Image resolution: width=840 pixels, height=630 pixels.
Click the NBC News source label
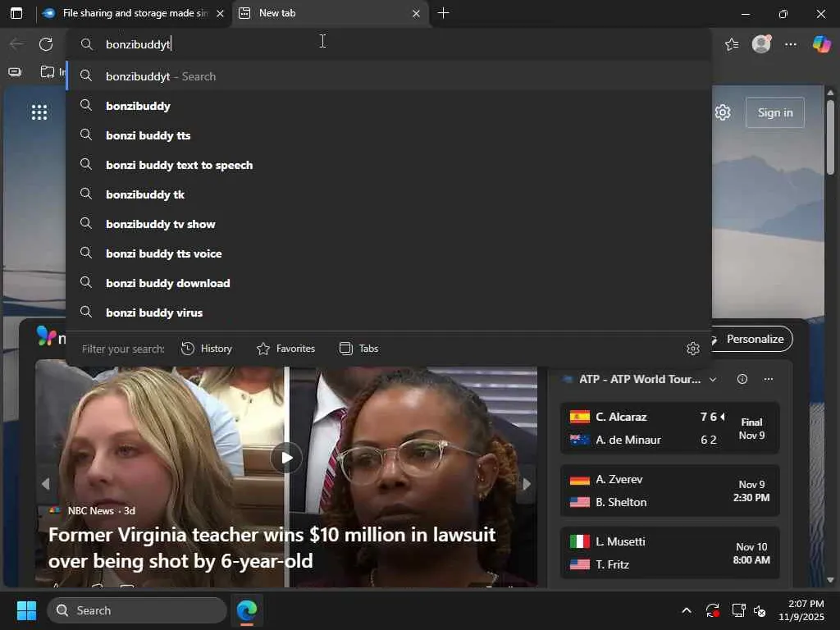[90, 510]
